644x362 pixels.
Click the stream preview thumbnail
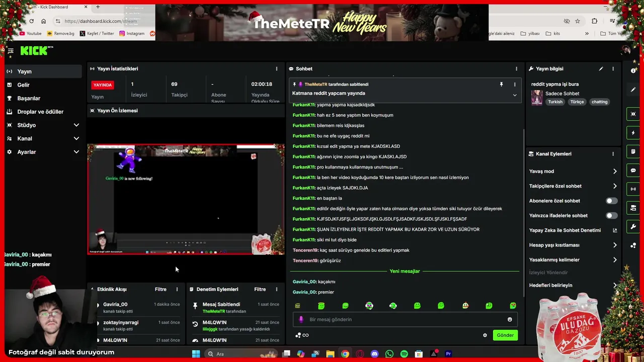(186, 199)
